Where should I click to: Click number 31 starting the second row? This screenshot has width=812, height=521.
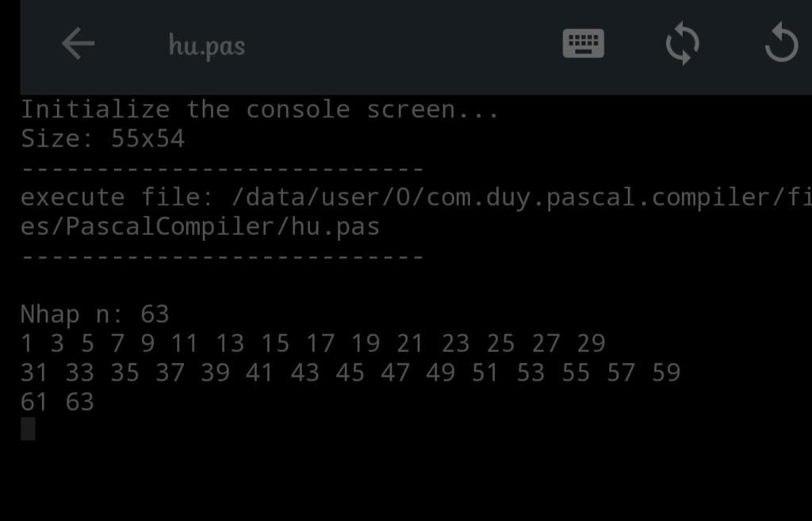(34, 373)
